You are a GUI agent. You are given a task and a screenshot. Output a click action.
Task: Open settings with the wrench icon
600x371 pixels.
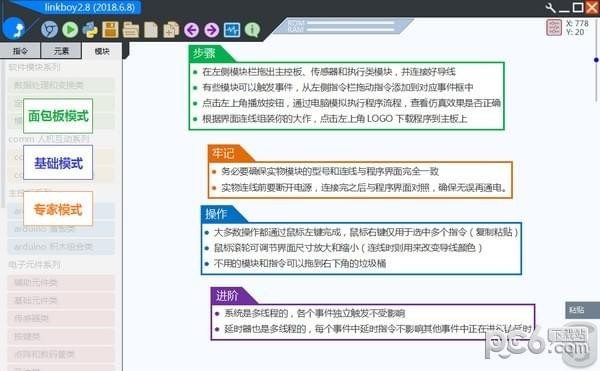(550, 7)
